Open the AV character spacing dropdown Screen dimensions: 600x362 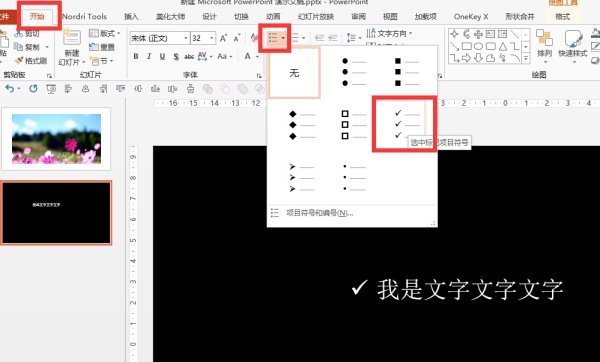click(x=205, y=56)
